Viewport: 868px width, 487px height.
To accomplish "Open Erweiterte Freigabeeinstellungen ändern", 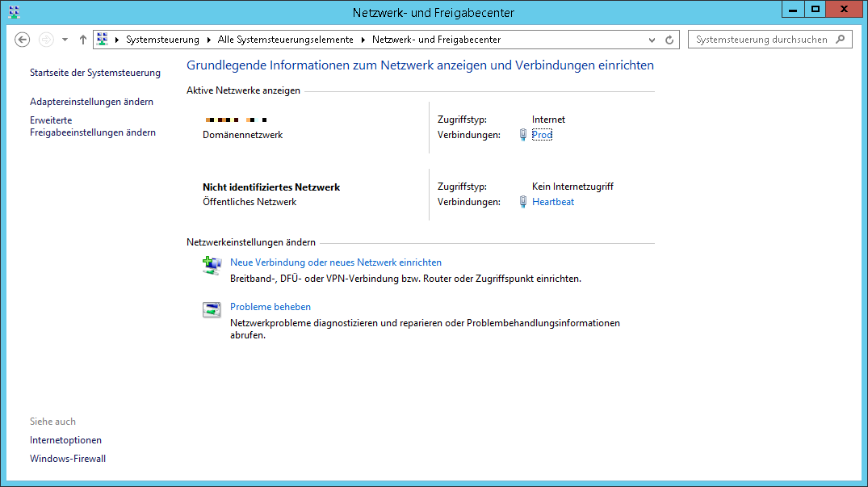I will coord(92,126).
